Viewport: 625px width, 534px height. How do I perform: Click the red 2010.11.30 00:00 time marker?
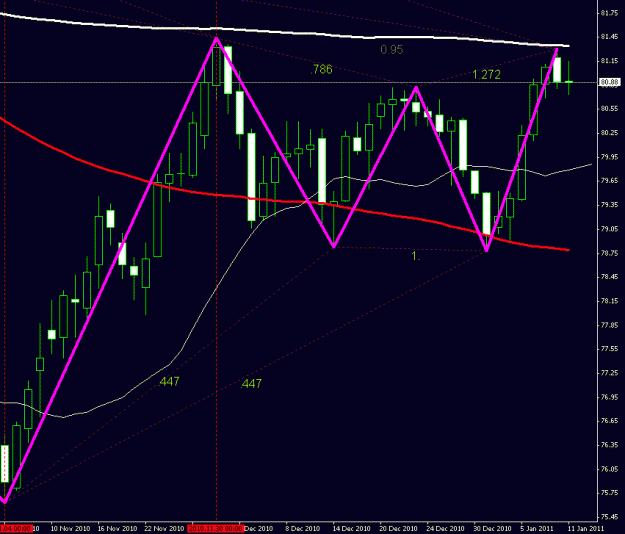click(215, 529)
